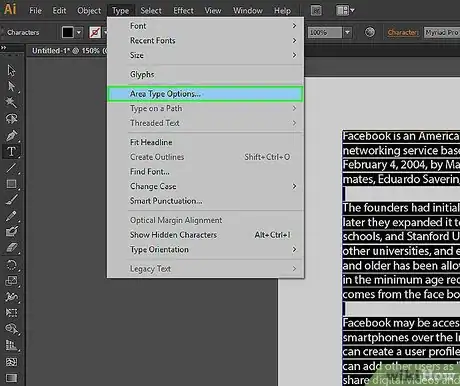Expand the Recent Fonts submenu
Screen dimensions: 460x386
(x=205, y=40)
